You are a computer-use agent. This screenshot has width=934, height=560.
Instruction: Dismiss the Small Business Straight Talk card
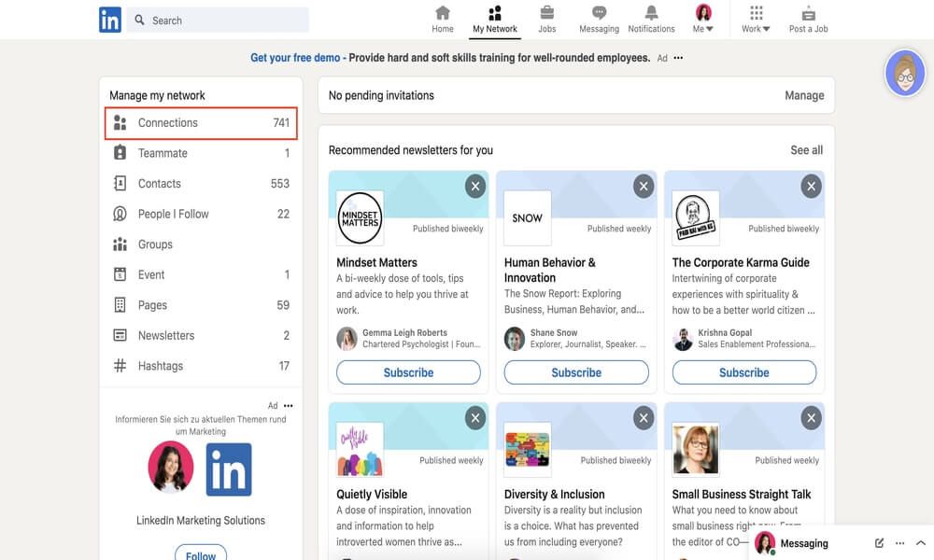(812, 418)
